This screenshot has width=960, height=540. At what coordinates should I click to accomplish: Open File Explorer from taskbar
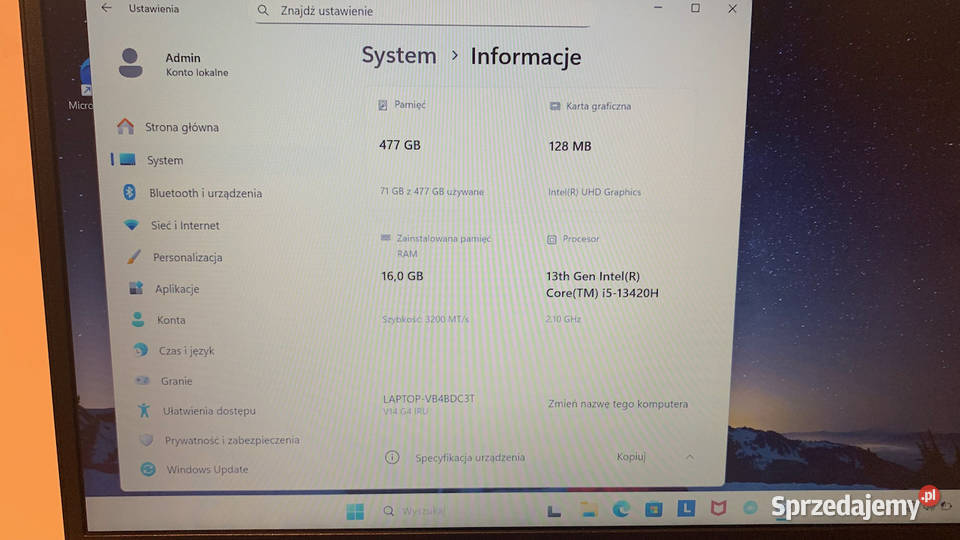589,509
